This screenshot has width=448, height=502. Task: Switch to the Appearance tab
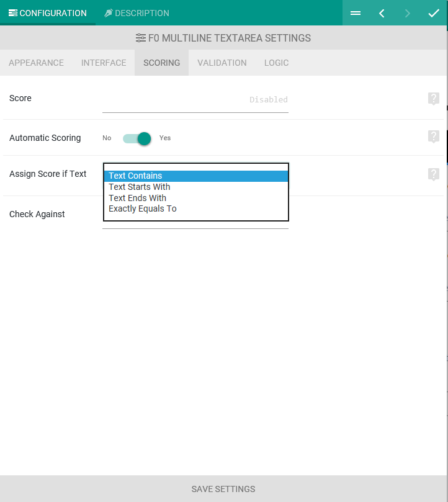tap(36, 63)
